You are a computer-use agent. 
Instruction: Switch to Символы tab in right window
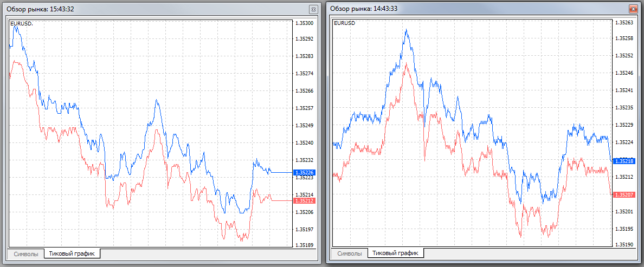(350, 253)
